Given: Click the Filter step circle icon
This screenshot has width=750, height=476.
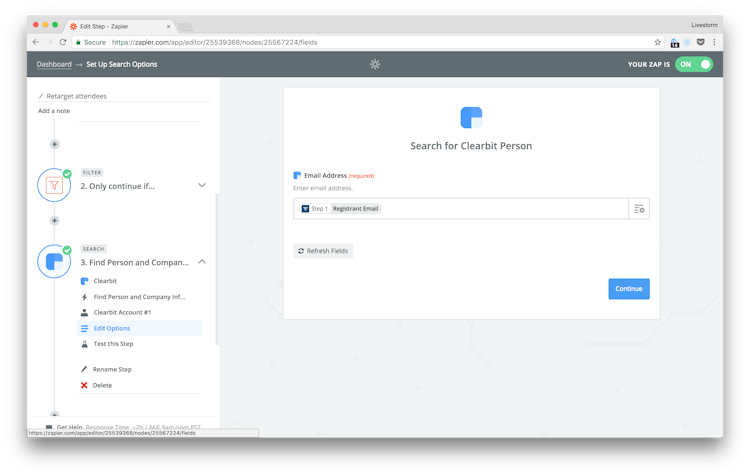Looking at the screenshot, I should [x=54, y=185].
